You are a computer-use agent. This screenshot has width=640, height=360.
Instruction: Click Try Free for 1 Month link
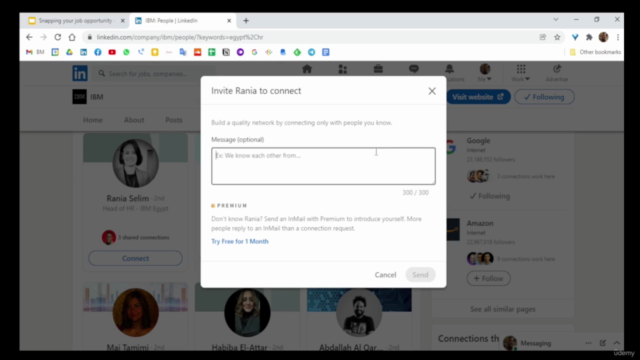pyautogui.click(x=240, y=241)
